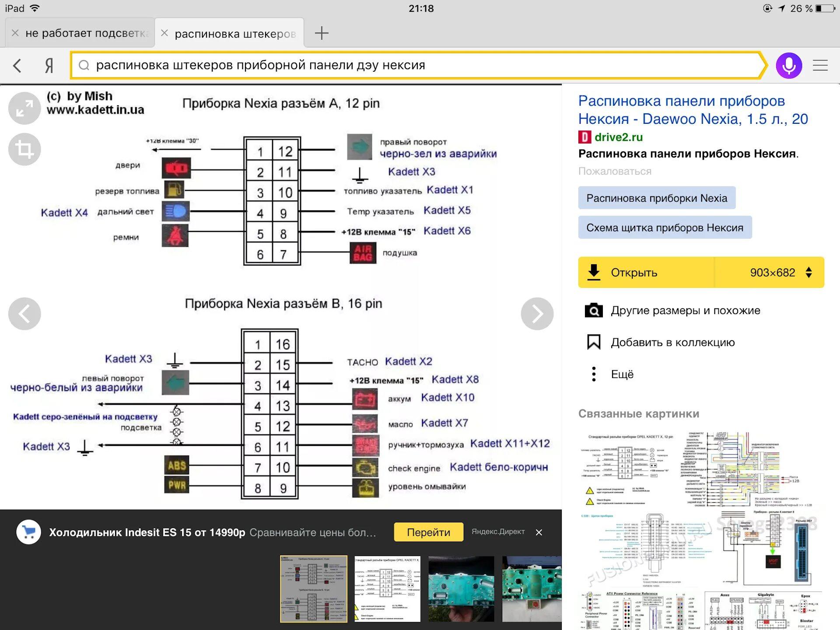Show next image with right arrow

click(537, 314)
